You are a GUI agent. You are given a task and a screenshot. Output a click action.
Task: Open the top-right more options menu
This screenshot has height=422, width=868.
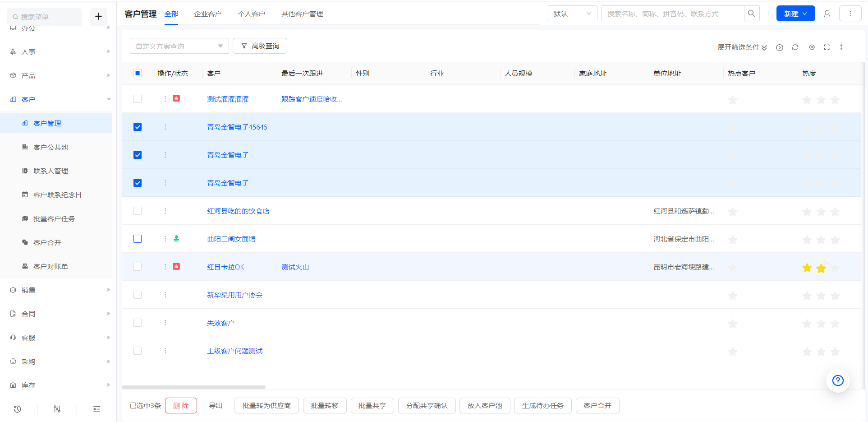[x=850, y=14]
